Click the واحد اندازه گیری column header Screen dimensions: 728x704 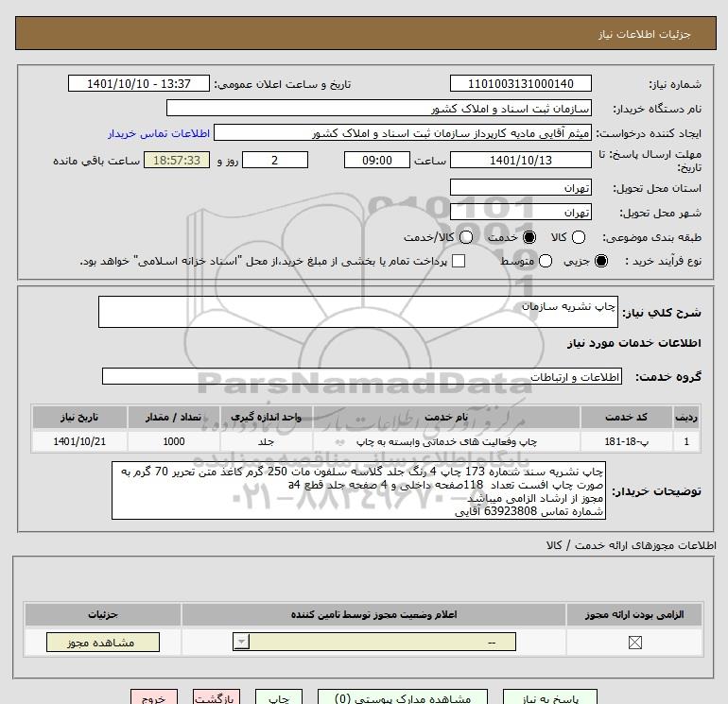(x=266, y=417)
